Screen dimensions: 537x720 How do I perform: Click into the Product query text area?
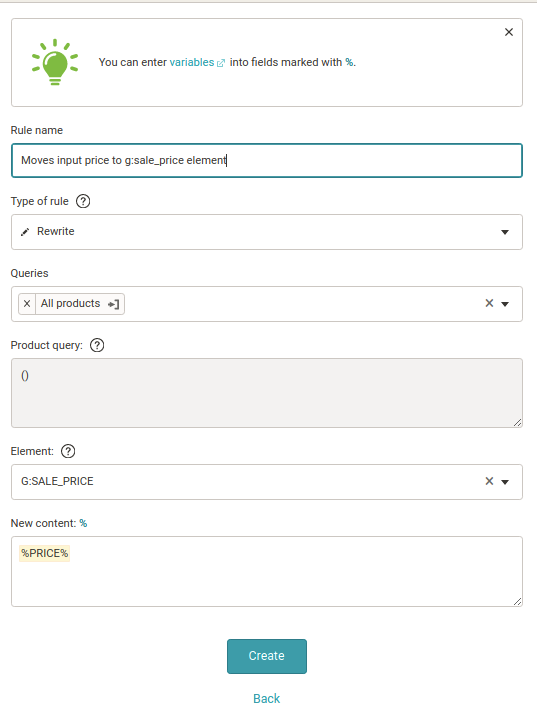267,393
